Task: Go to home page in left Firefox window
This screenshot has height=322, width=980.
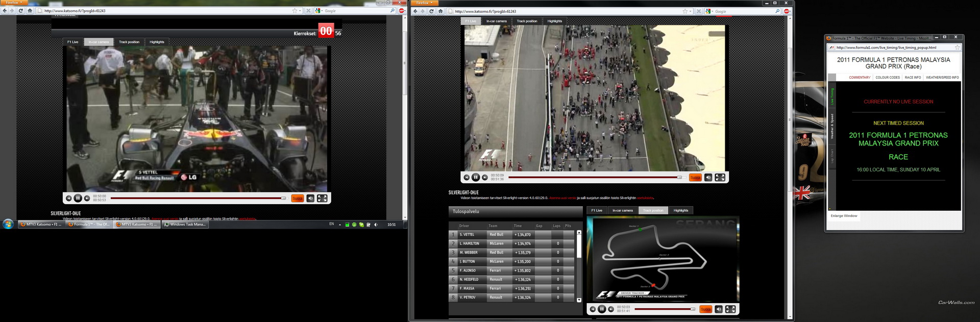Action: coord(30,10)
